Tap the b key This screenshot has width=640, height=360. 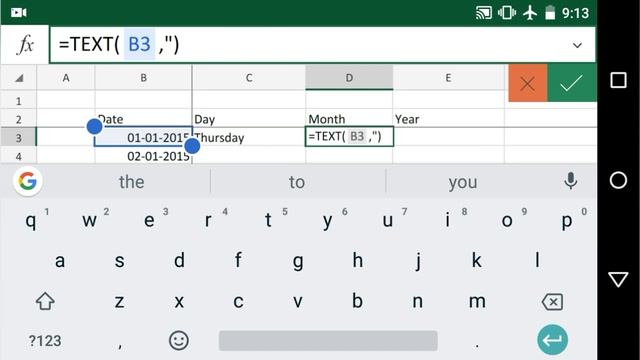tap(358, 302)
